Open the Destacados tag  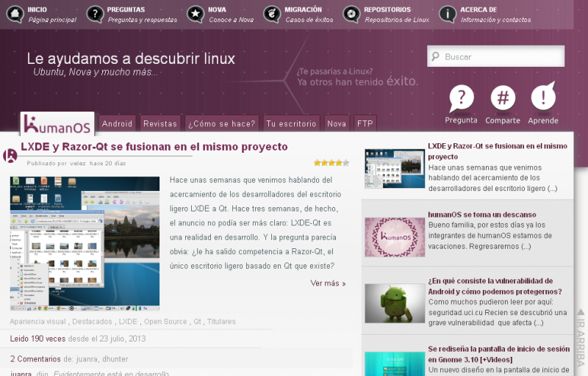pos(92,322)
